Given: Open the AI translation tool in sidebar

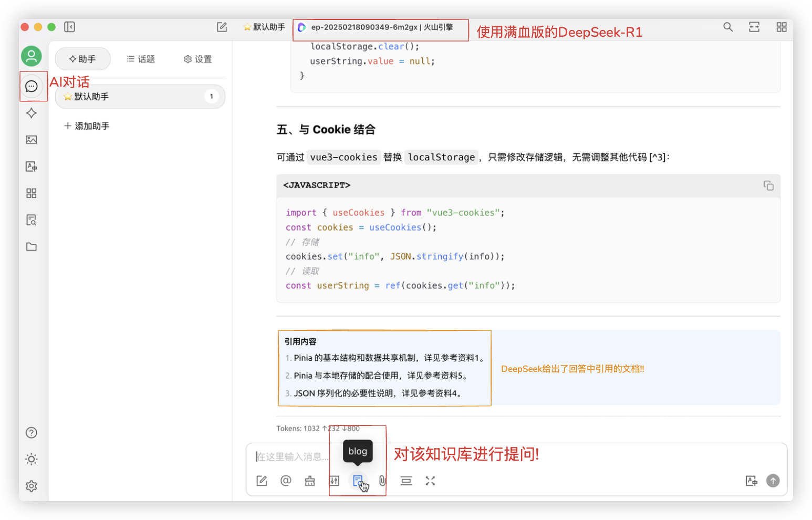Looking at the screenshot, I should pos(31,167).
